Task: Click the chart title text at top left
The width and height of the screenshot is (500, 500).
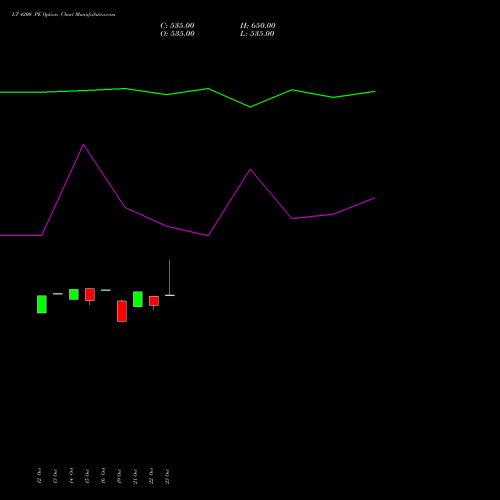Action: pyautogui.click(x=63, y=15)
